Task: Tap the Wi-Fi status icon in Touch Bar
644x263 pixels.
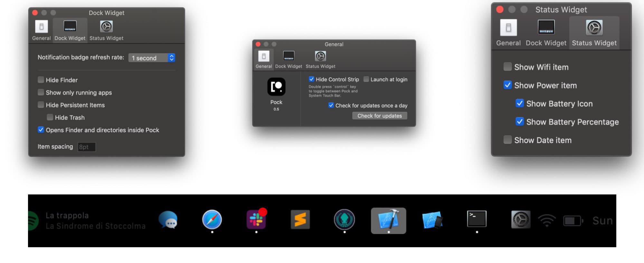Action: [x=547, y=221]
